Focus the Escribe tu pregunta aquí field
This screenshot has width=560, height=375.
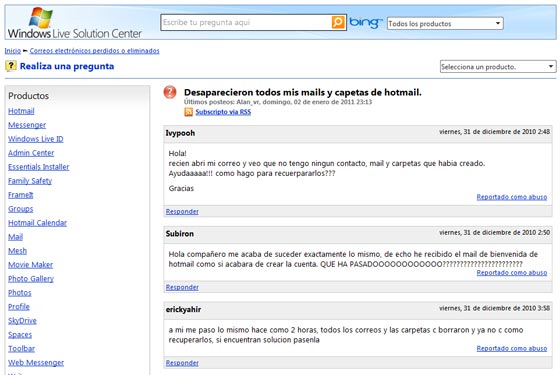[x=246, y=22]
